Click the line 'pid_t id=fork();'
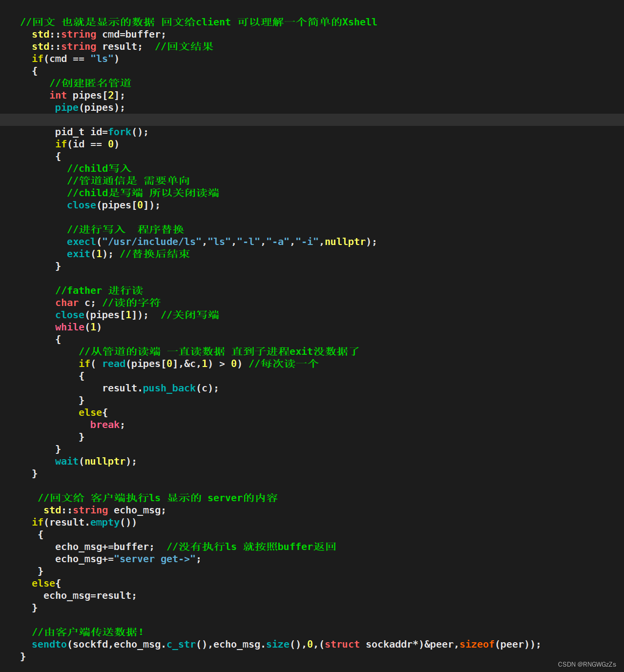The width and height of the screenshot is (624, 672). click(102, 132)
